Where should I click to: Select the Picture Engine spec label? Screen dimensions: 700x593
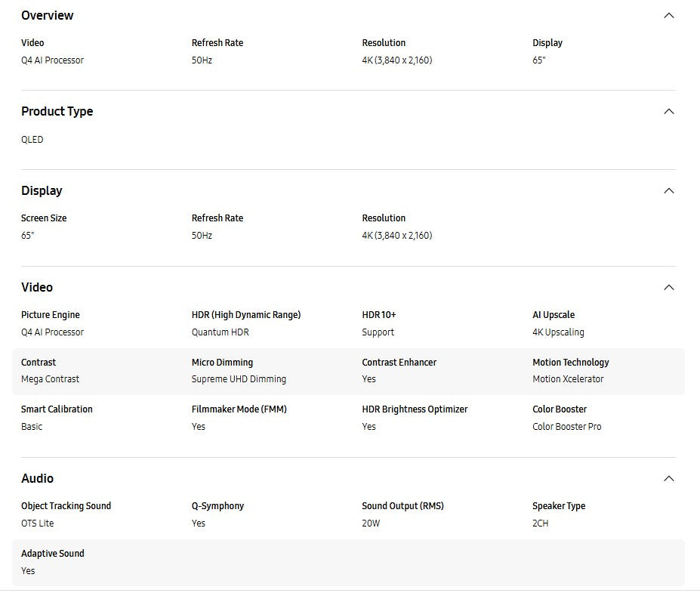pyautogui.click(x=51, y=315)
